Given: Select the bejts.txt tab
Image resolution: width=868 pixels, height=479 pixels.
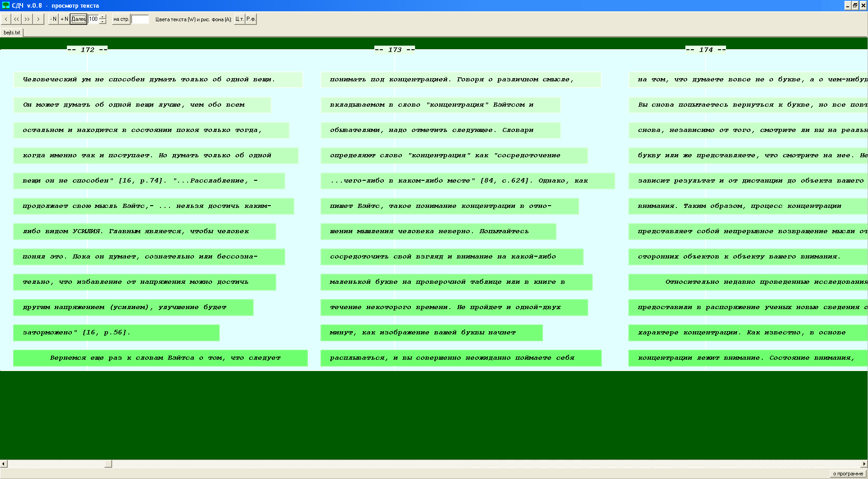Looking at the screenshot, I should [12, 33].
